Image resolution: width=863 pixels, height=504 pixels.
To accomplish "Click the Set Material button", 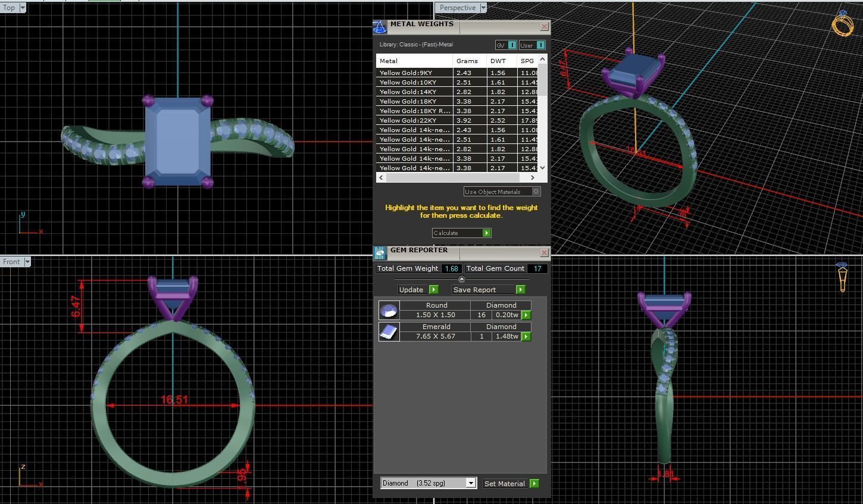I will coord(506,484).
